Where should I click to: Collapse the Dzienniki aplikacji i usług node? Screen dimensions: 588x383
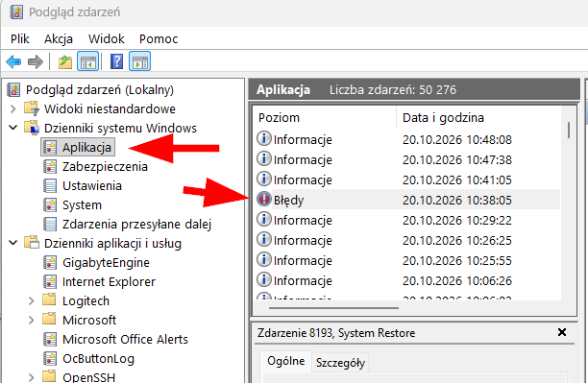point(13,243)
